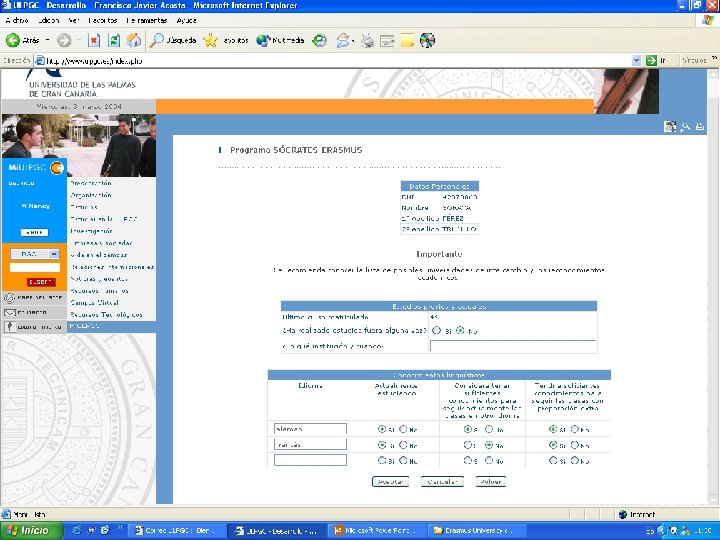
Task: Click the person figure icon in the sidebar
Action: point(9,326)
